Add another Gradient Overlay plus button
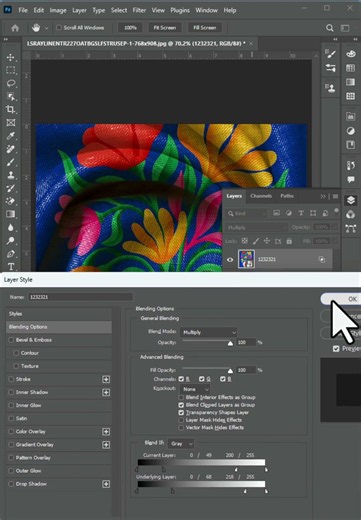The image size is (361, 520). click(x=106, y=445)
